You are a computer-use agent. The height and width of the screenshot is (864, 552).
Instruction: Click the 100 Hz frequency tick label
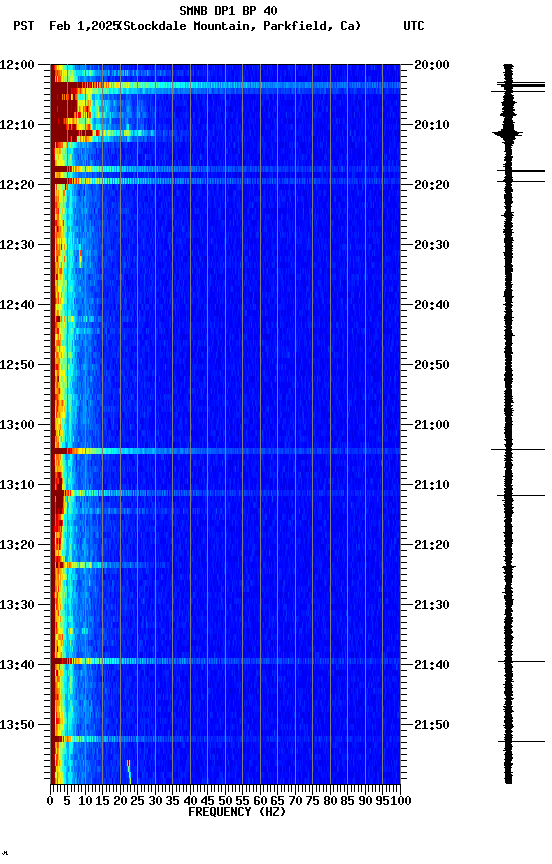(x=402, y=801)
